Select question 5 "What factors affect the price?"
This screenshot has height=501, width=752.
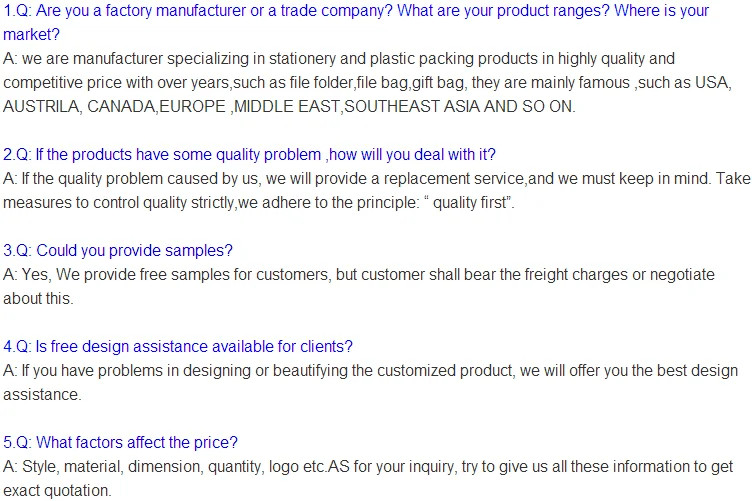[x=120, y=442]
